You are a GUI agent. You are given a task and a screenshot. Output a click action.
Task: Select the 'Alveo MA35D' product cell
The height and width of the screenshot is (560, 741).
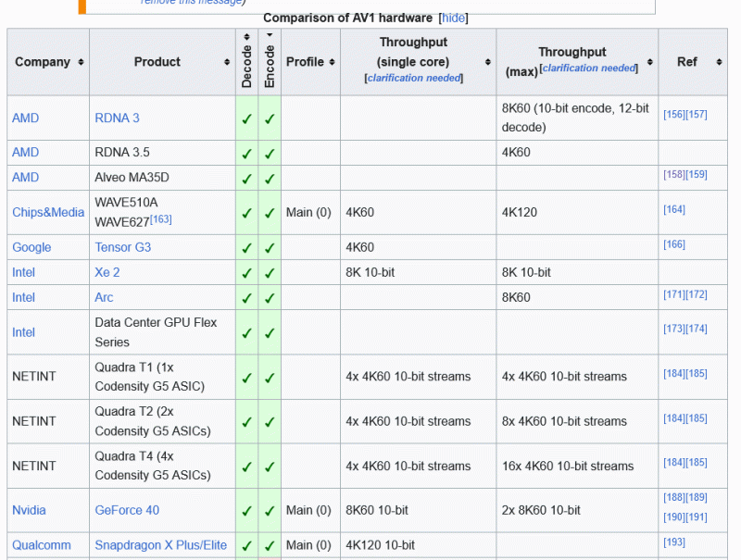[x=163, y=178]
